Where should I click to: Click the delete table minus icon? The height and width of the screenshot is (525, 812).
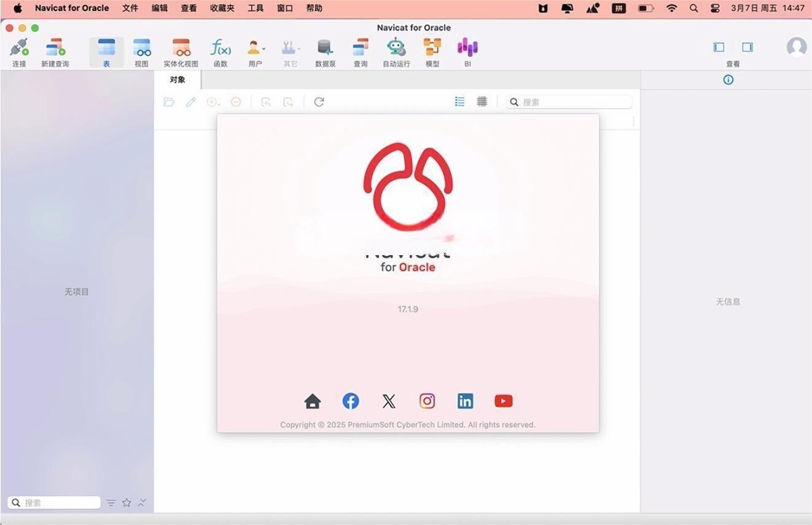pyautogui.click(x=236, y=102)
